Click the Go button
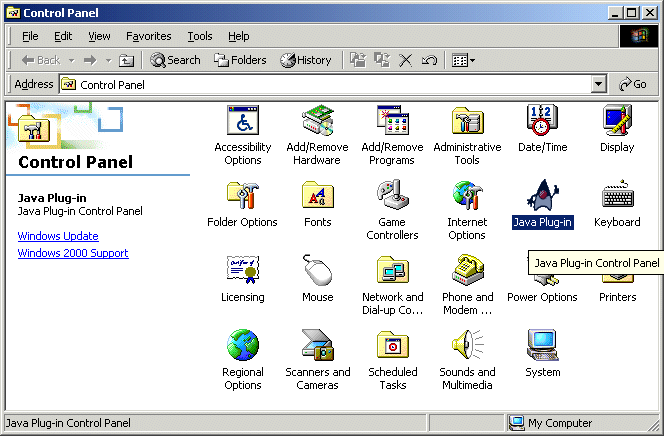Screen dimensions: 664x436 (x=633, y=84)
